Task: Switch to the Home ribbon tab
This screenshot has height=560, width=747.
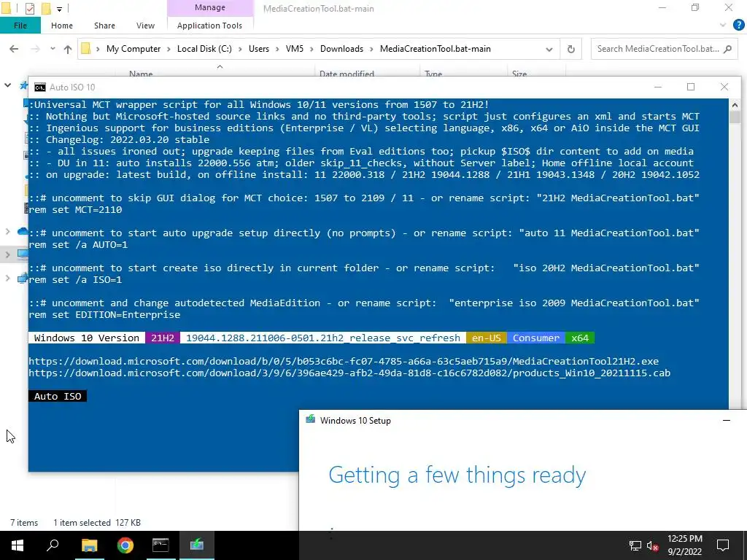Action: coord(62,26)
